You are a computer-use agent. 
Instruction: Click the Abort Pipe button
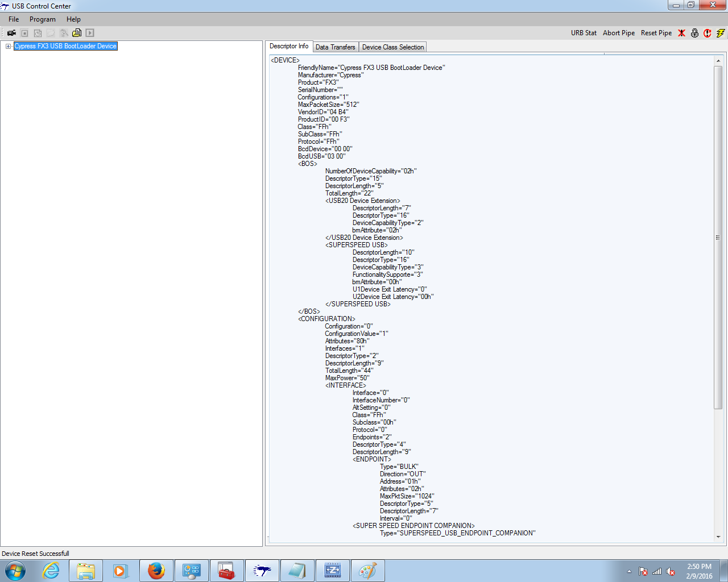[619, 33]
